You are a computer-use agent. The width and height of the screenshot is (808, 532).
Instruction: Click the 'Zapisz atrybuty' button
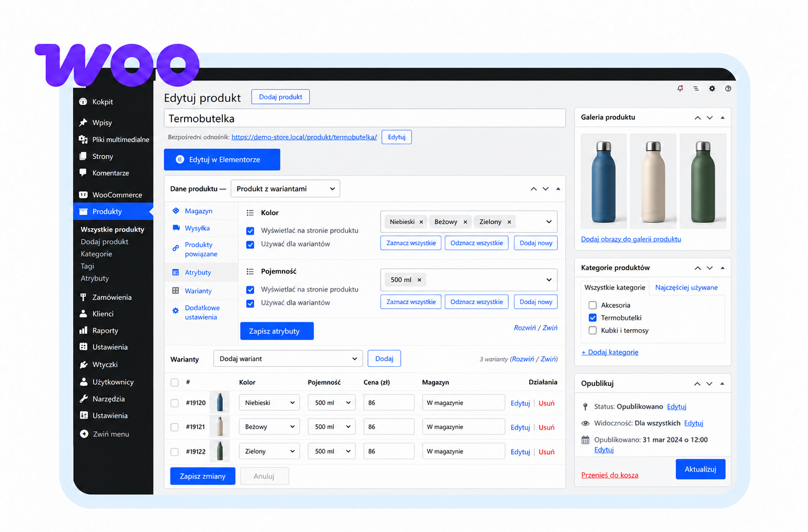[277, 331]
